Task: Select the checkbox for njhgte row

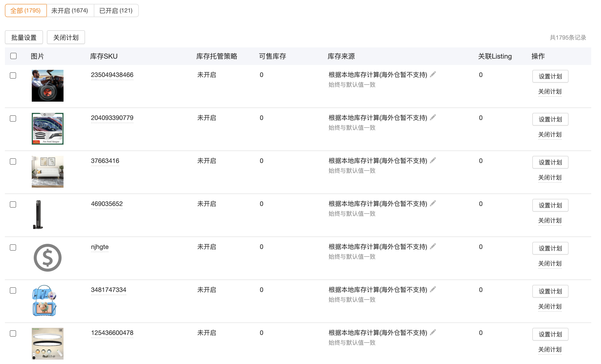Action: (13, 247)
